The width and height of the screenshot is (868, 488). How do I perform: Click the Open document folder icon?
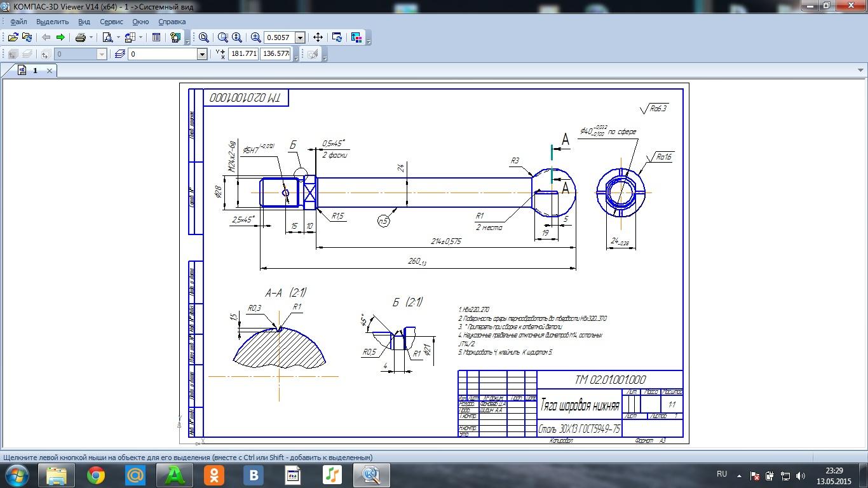tap(12, 37)
